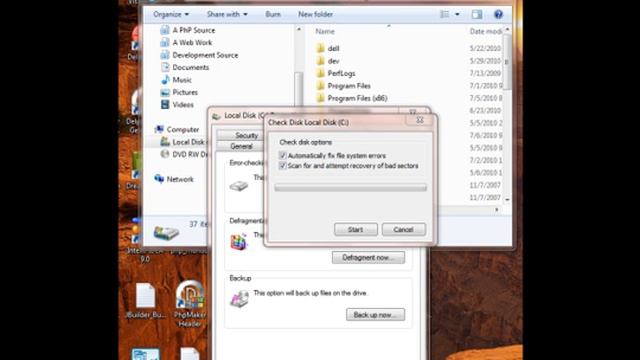Switch to the General tab
This screenshot has width=640, height=360.
(241, 146)
